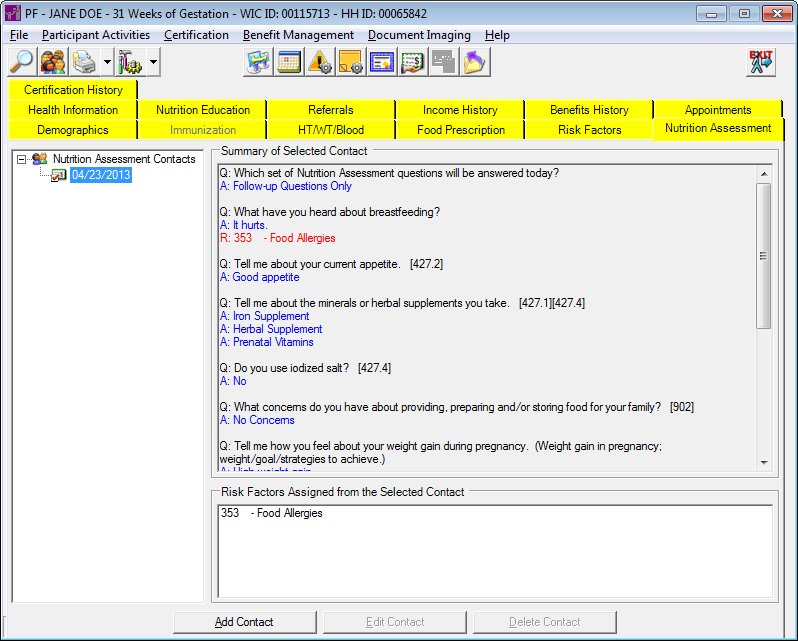The height and width of the screenshot is (641, 798).
Task: Select the grayed Immunization tab
Action: (203, 130)
